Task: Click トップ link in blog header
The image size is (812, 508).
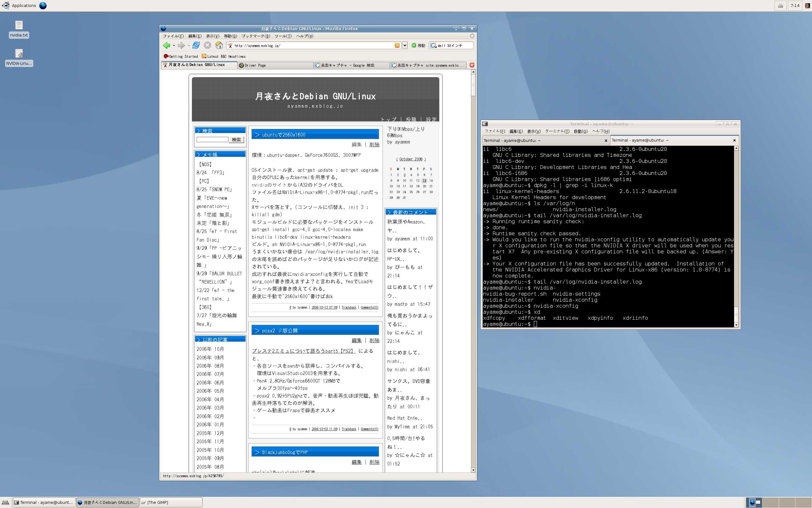Action: [389, 119]
